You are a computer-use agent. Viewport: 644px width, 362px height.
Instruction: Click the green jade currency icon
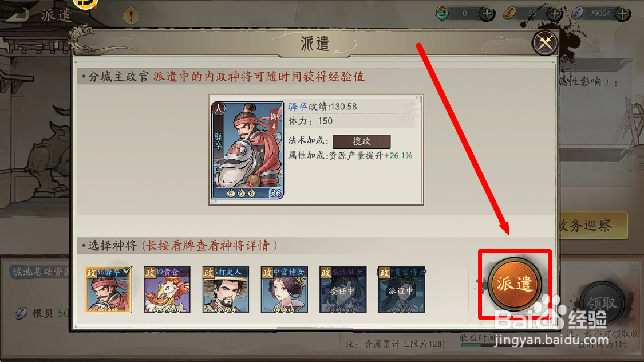click(442, 14)
